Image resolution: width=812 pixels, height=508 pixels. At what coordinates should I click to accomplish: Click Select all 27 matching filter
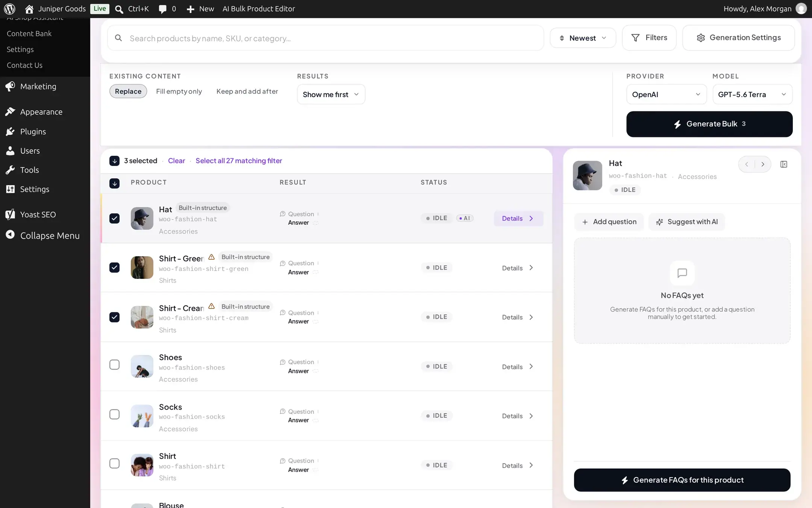tap(239, 161)
